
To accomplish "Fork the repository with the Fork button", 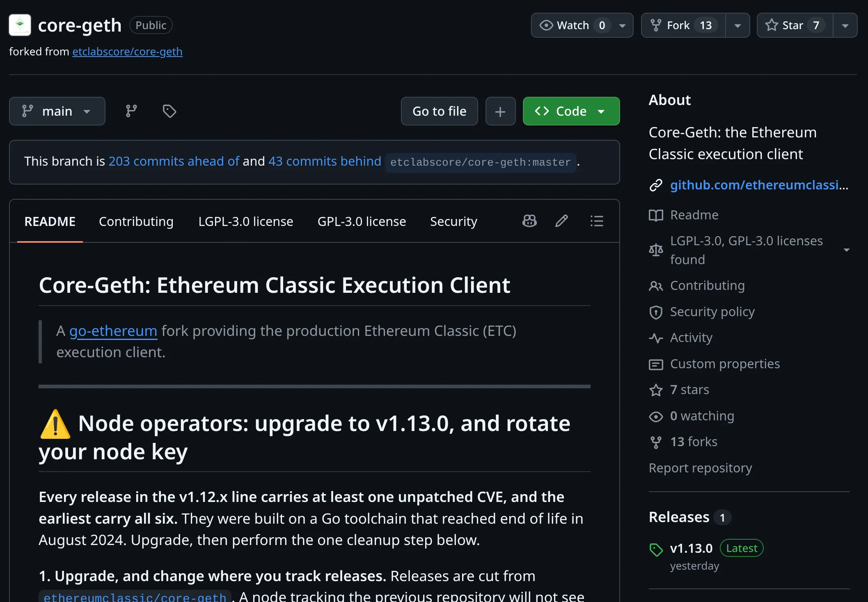I will (x=683, y=25).
